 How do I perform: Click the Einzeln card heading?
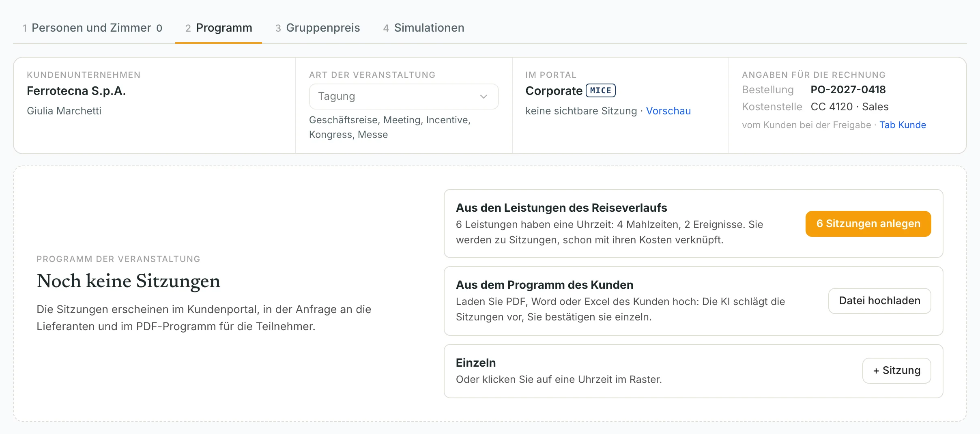[476, 363]
